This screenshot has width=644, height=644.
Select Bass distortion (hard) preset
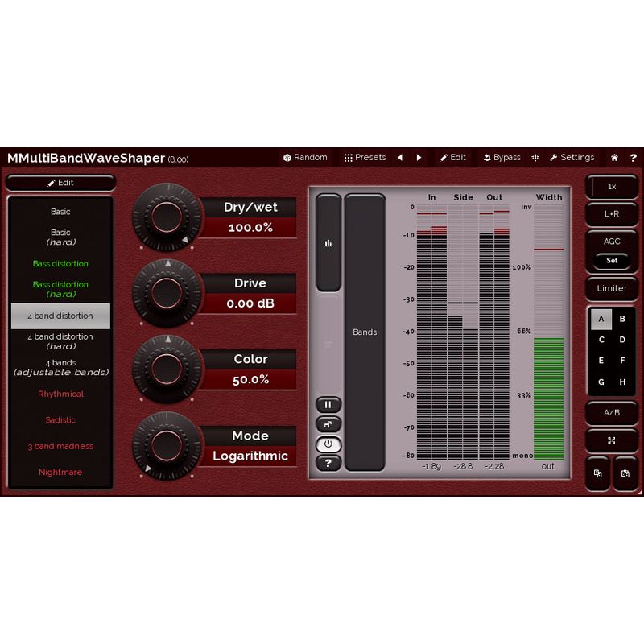click(x=60, y=289)
